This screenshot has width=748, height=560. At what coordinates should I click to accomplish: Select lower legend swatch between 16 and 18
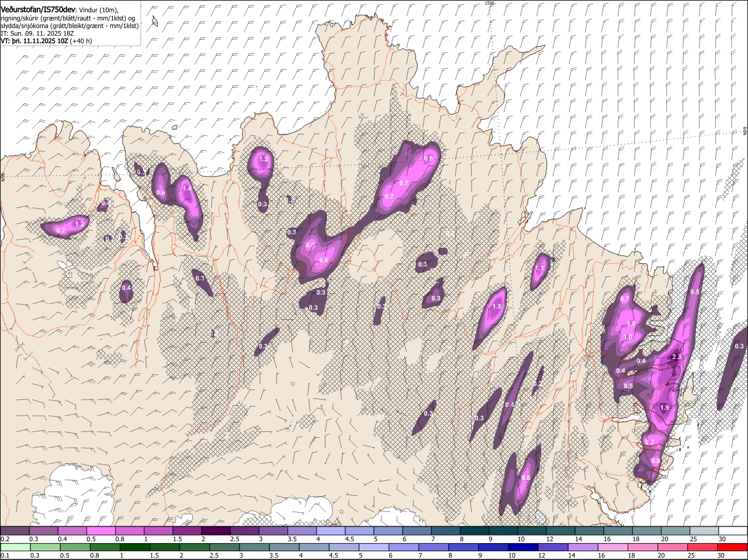614,548
